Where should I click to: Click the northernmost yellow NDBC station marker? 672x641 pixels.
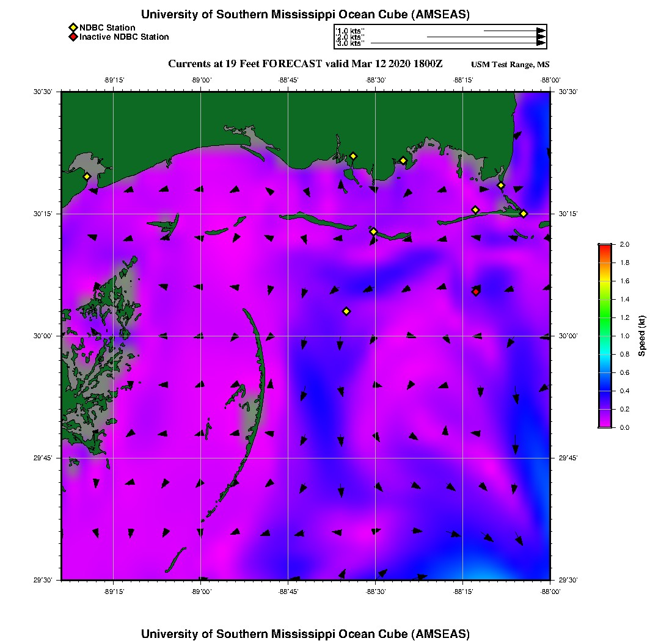[353, 156]
